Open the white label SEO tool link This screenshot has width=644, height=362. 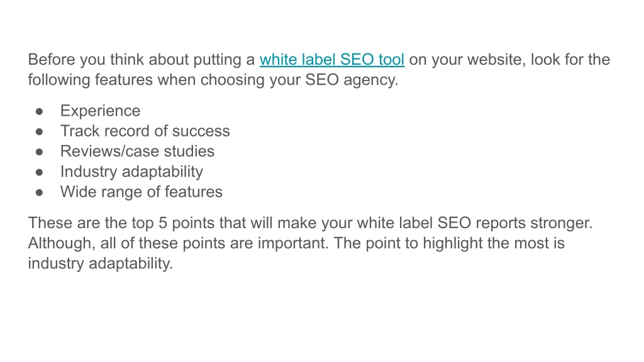pos(332,60)
